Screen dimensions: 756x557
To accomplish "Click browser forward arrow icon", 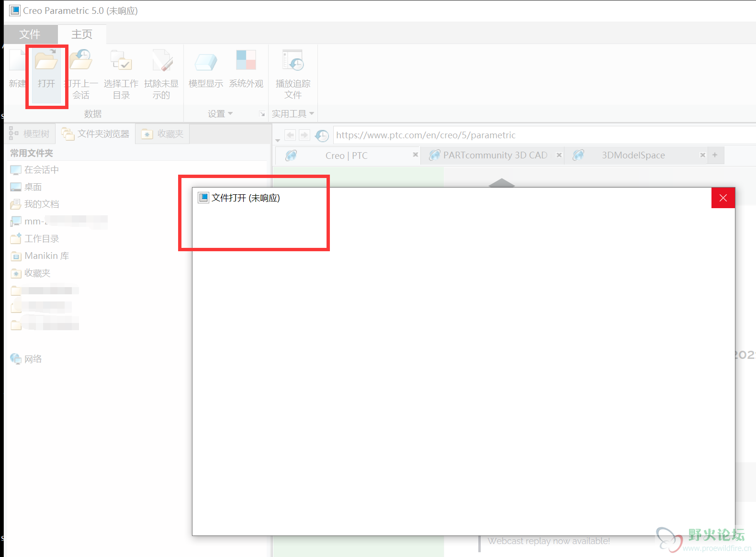I will tap(305, 135).
